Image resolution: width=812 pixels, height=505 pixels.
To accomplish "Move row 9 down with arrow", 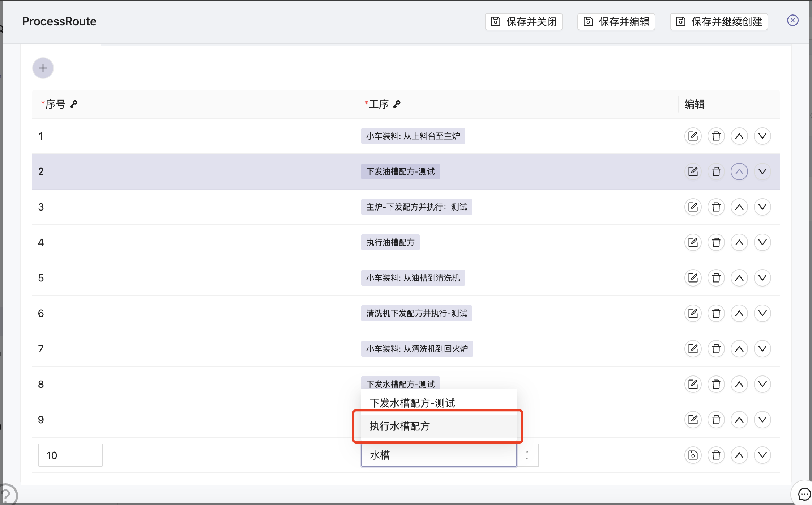I will point(762,420).
